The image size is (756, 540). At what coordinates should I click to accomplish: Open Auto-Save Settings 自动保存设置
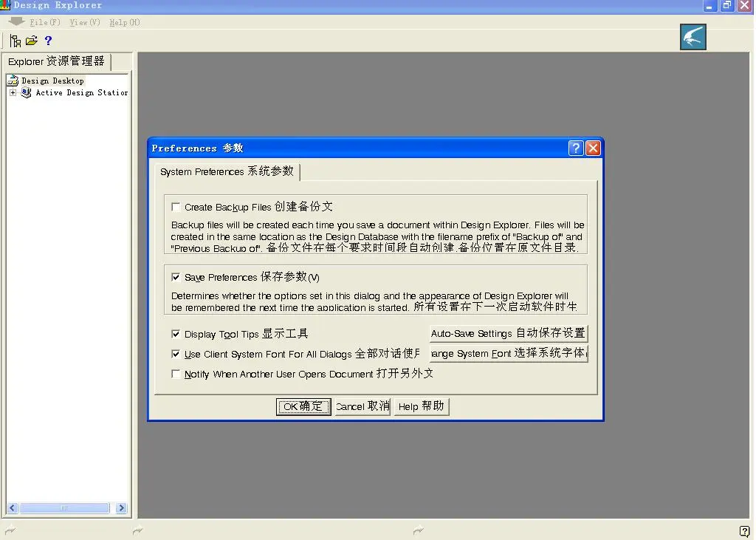[x=508, y=333]
